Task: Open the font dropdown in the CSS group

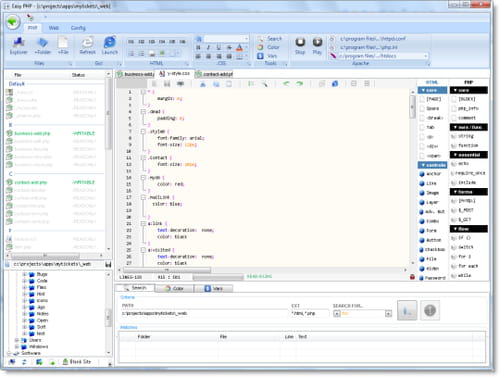Action: tap(246, 39)
